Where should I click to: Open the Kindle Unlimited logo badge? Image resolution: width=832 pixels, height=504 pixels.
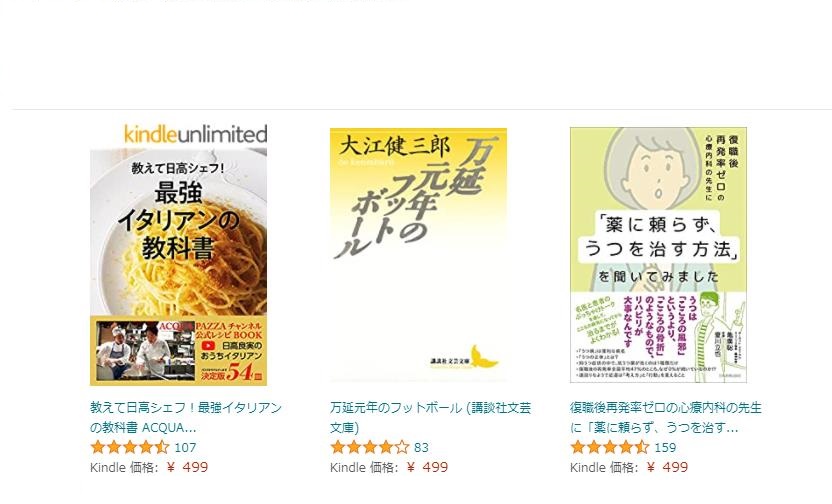point(195,134)
